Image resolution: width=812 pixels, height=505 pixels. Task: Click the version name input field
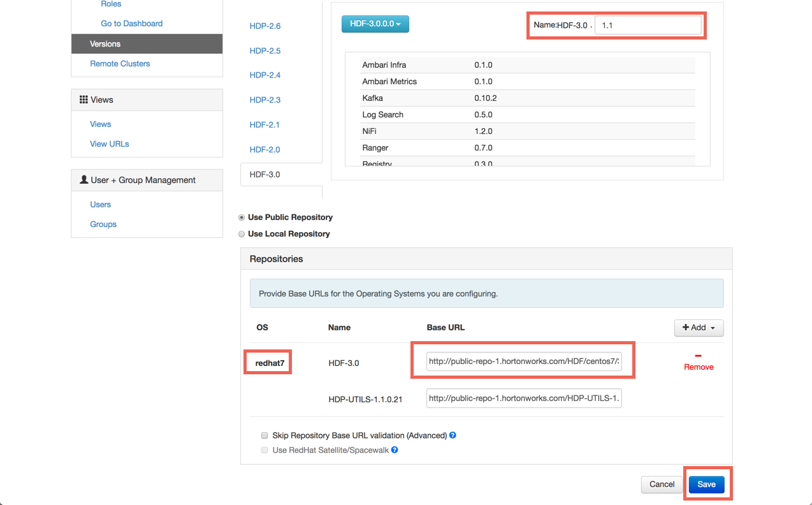[648, 25]
